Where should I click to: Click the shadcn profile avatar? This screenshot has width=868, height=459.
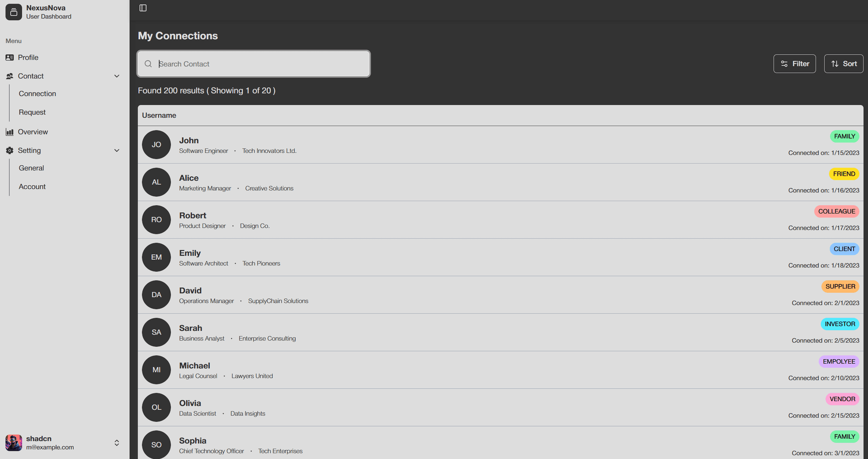pyautogui.click(x=13, y=442)
